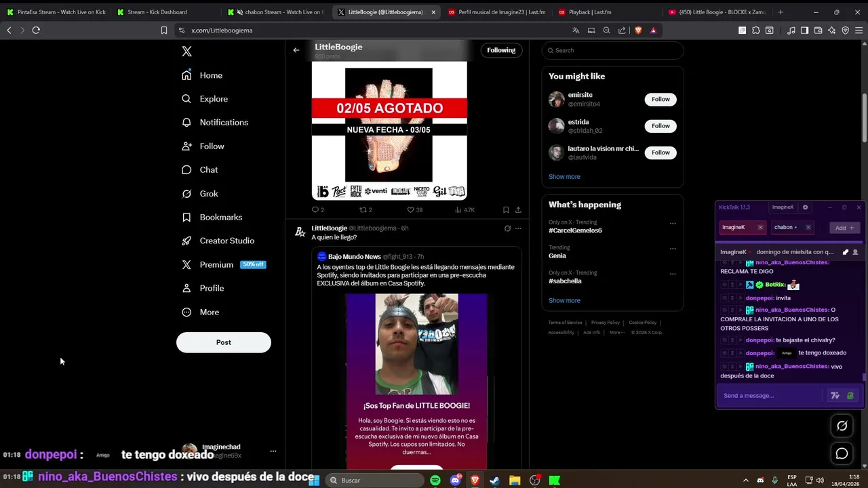The image size is (868, 488).
Task: Open more options on 'A quien le llego?' post
Action: pos(518,228)
